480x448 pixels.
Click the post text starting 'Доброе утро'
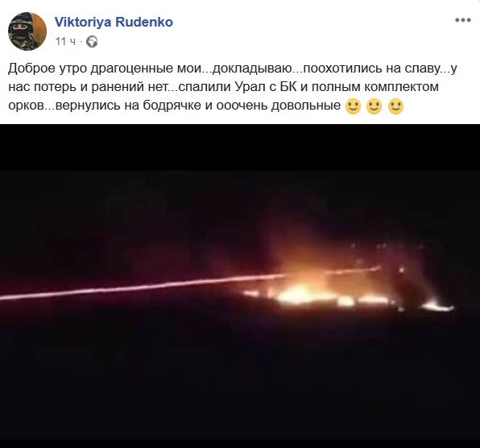233,87
